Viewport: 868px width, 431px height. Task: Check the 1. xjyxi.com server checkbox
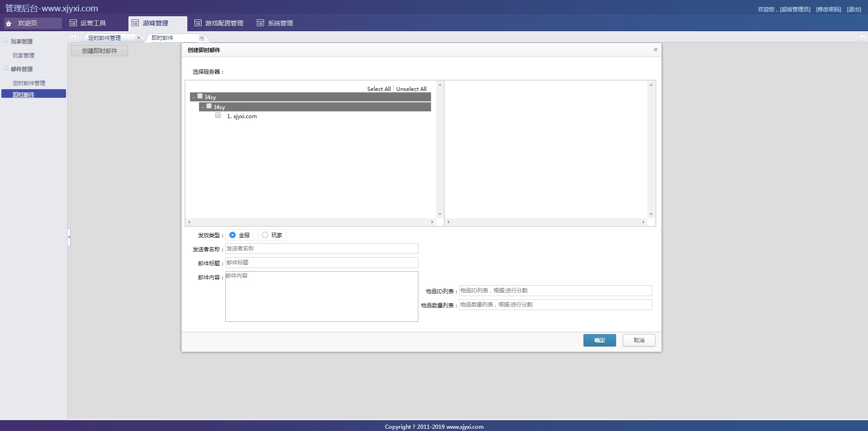click(x=218, y=115)
